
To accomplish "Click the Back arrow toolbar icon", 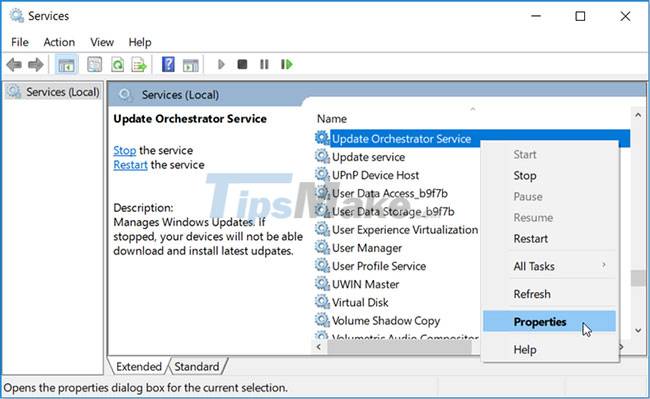I will [14, 65].
